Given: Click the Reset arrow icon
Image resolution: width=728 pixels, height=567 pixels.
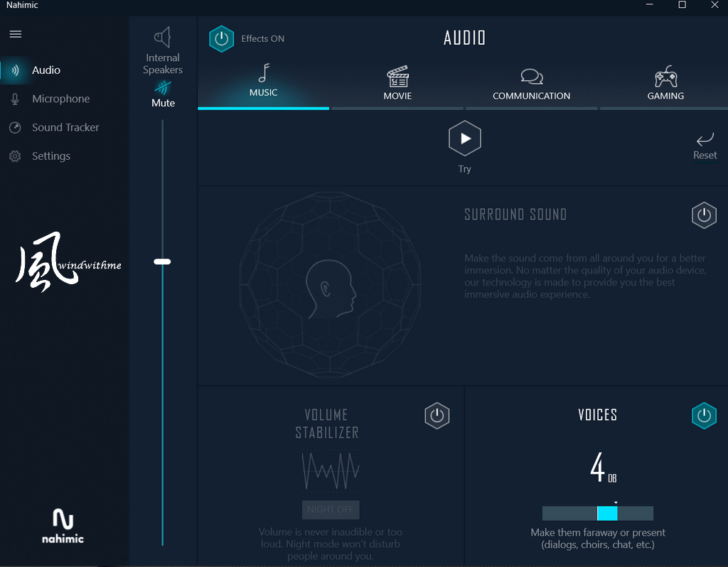Looking at the screenshot, I should pos(705,139).
